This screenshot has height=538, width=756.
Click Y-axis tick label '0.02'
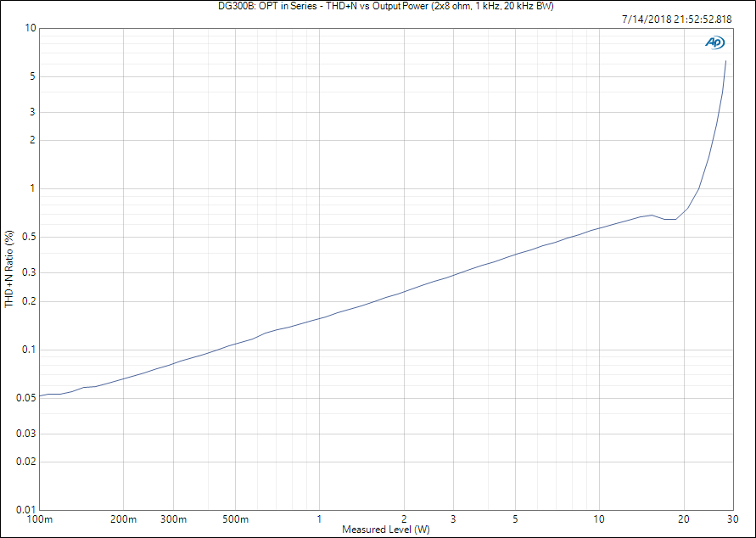(x=26, y=462)
